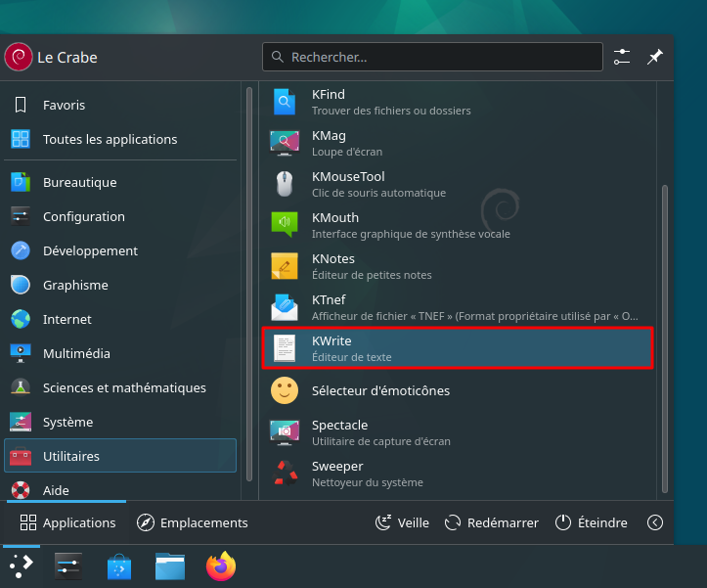Click the "Loupe d'écran" description

[347, 152]
